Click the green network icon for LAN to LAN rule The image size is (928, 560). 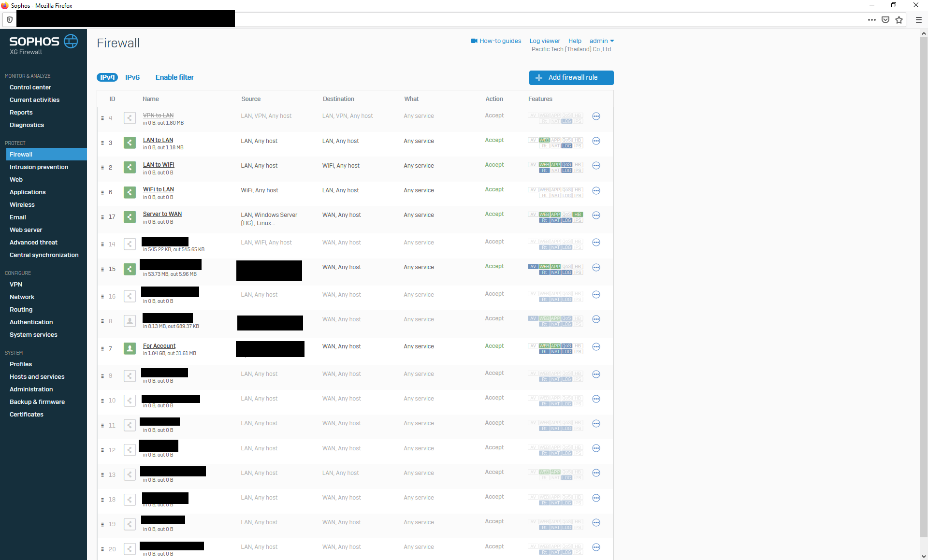click(130, 143)
